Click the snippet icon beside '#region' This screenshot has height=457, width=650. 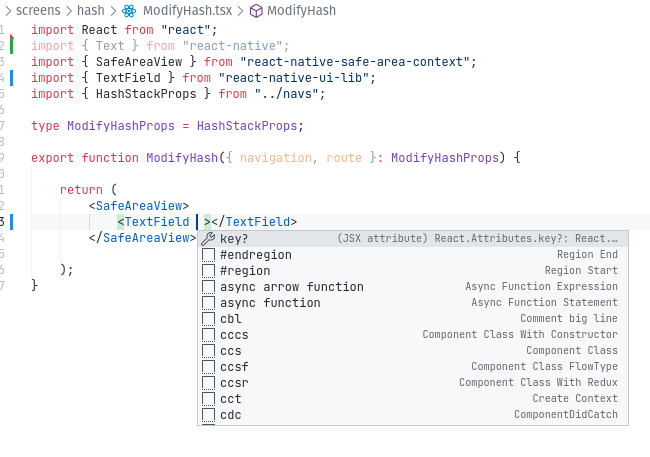tap(208, 271)
